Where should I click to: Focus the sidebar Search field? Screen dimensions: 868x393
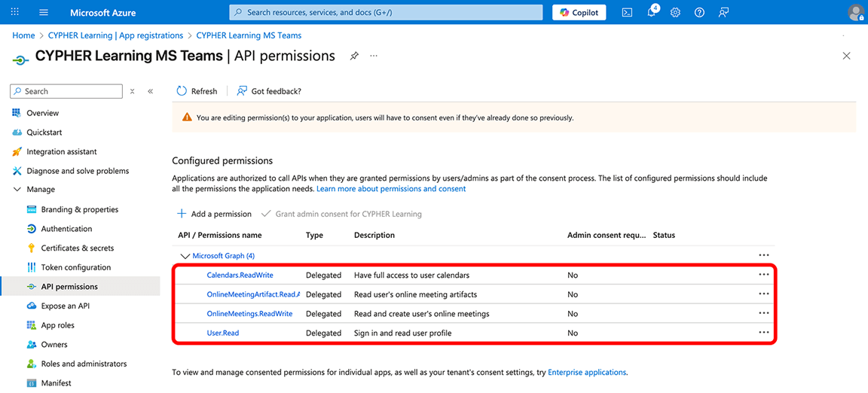click(x=66, y=91)
